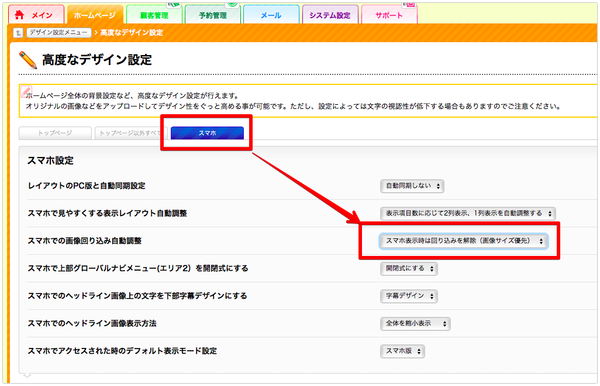Open the 全体を縮小表示 dropdown

415,324
